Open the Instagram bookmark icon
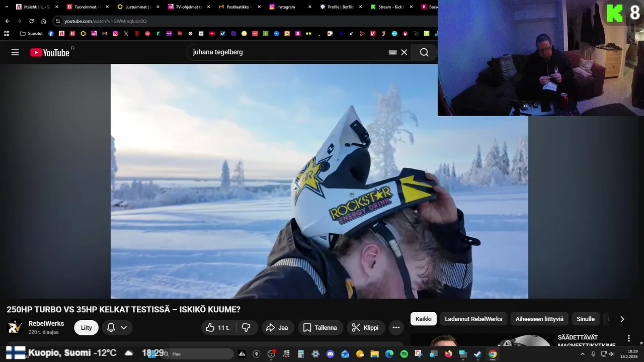644x362 pixels. coord(115,34)
